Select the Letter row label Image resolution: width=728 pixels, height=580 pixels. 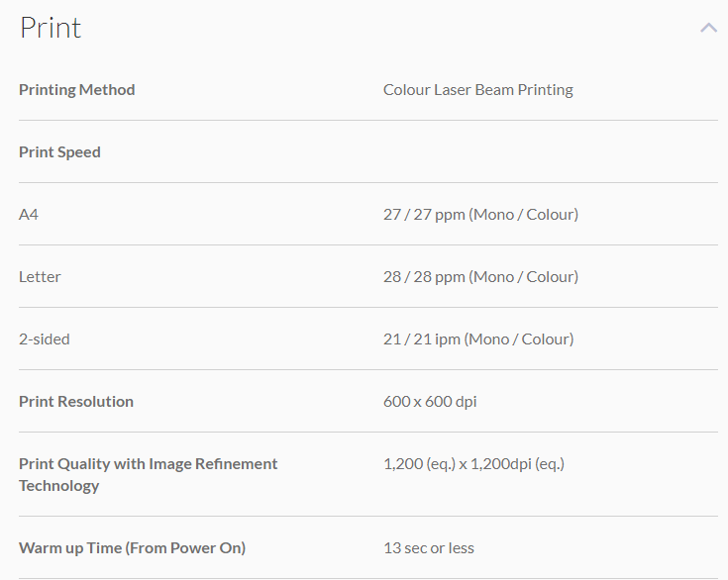point(40,277)
